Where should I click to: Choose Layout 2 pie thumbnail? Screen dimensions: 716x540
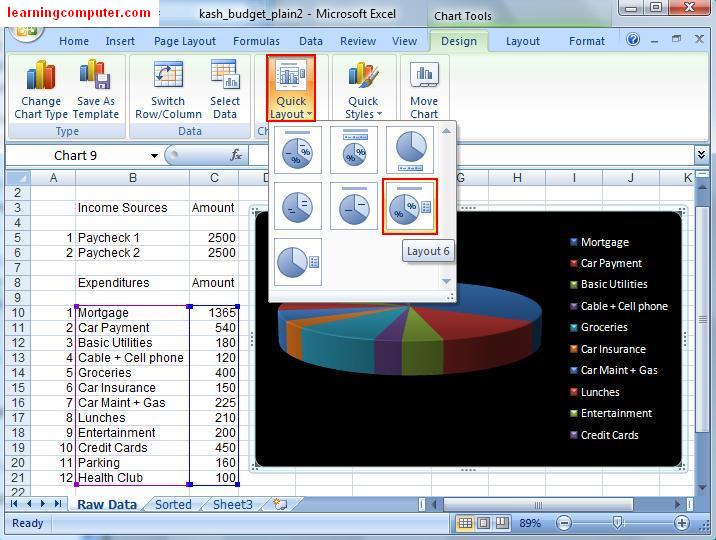[x=354, y=150]
